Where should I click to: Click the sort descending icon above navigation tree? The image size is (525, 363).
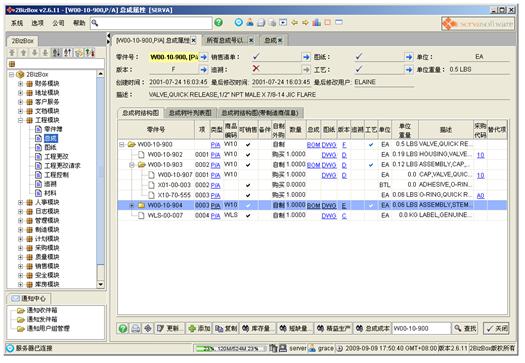(68, 53)
